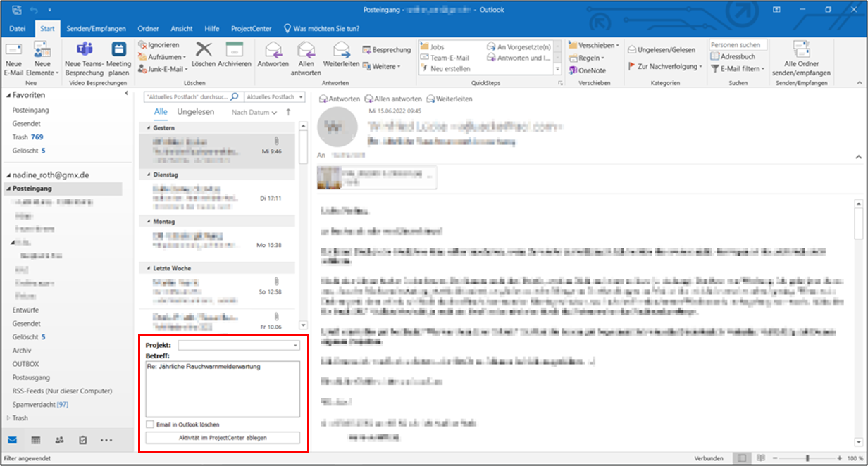The height and width of the screenshot is (466, 868).
Task: Click Alle Ordner senden/empfangen
Action: 801,56
